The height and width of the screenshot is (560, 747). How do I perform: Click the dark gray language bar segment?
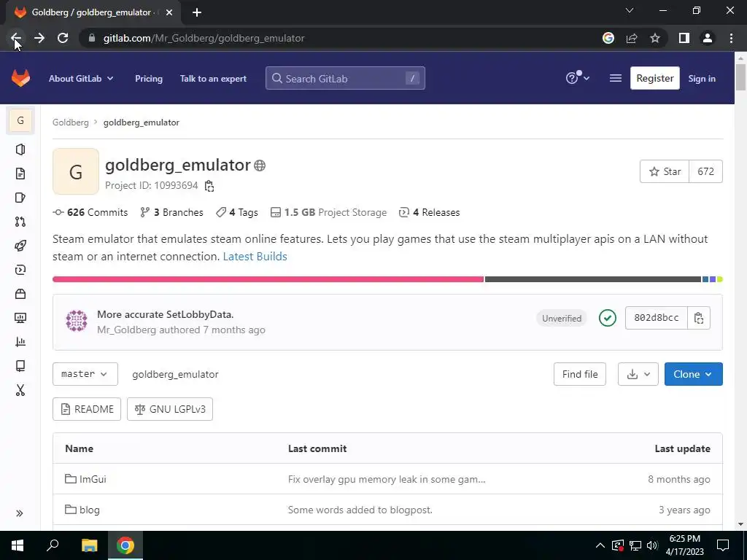[x=593, y=279]
